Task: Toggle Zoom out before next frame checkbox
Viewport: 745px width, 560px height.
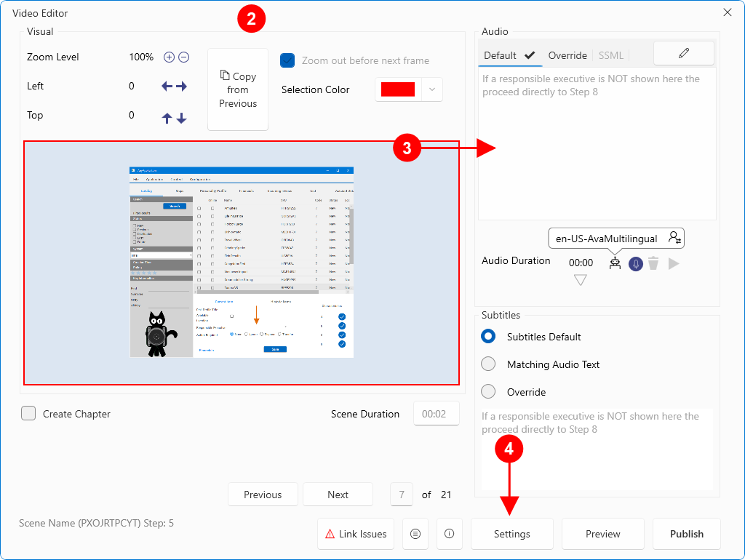Action: tap(287, 60)
